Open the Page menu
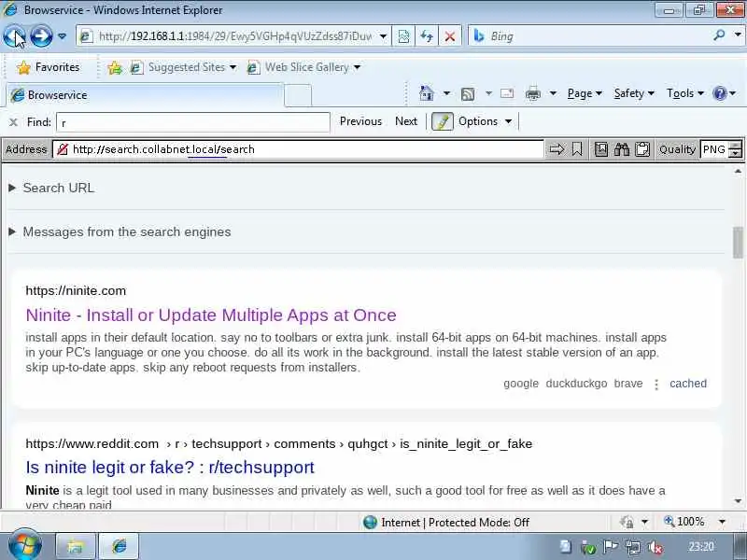747x560 pixels. [x=585, y=93]
